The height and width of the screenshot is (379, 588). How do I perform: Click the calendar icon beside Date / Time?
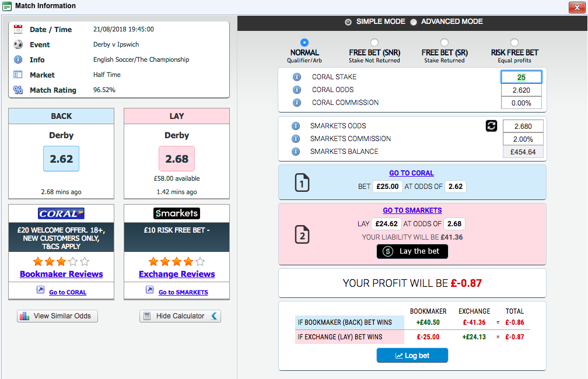tap(18, 29)
